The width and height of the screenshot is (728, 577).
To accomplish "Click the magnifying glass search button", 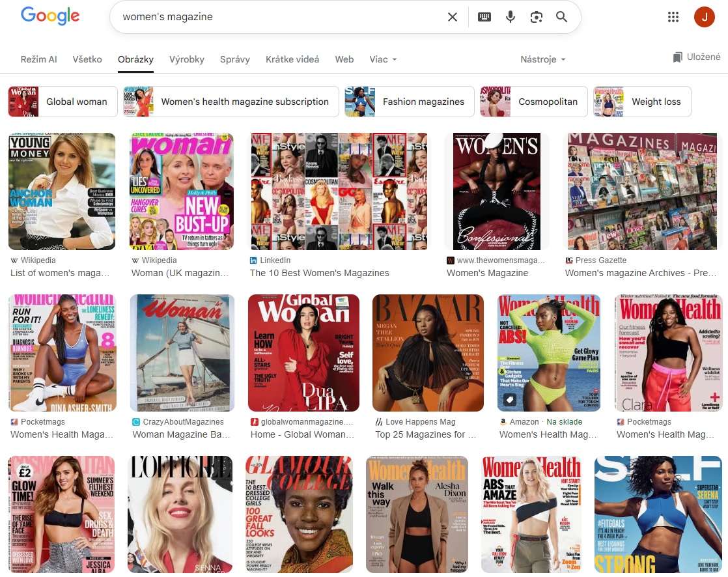I will tap(562, 17).
